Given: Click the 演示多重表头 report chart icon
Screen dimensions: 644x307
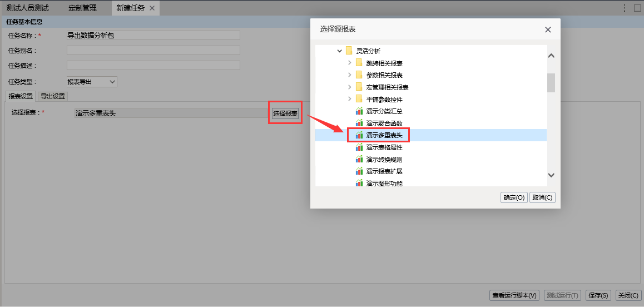Looking at the screenshot, I should click(359, 135).
